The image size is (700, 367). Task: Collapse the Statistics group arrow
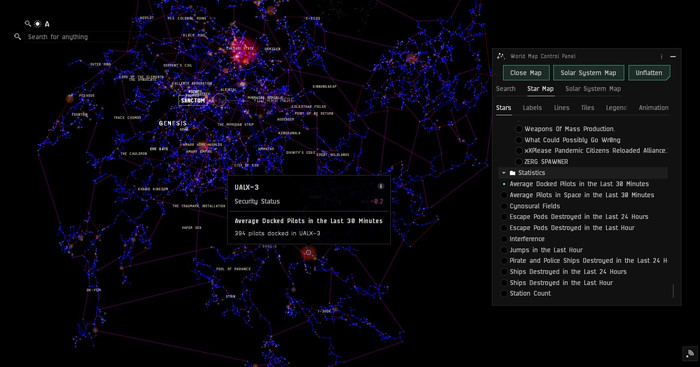[504, 173]
